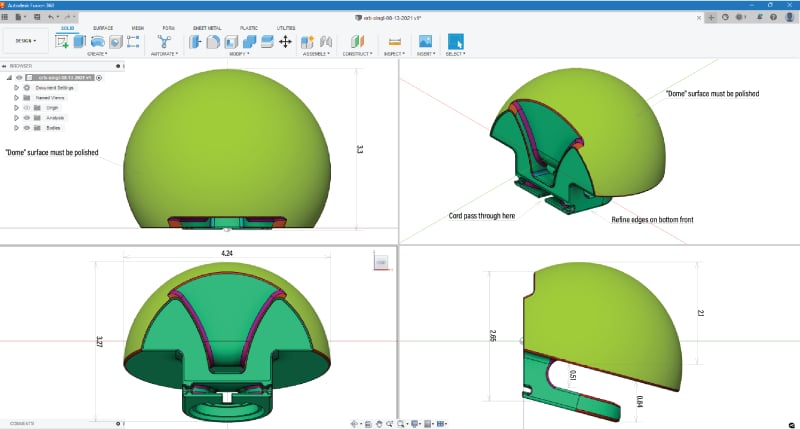Select the Create Sketch tool
The image size is (800, 429).
tap(62, 42)
